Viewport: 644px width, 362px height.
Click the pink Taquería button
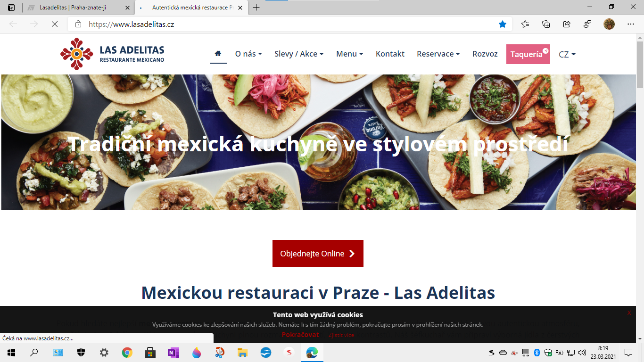click(528, 54)
